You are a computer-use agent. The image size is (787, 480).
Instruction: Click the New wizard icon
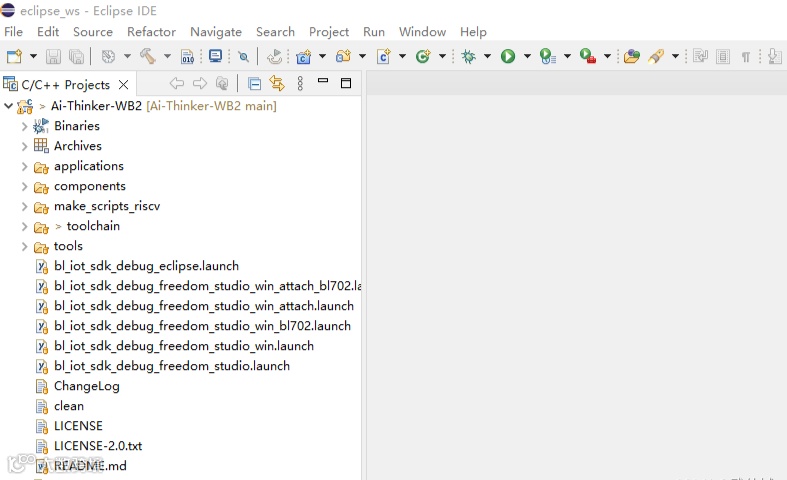pyautogui.click(x=14, y=56)
